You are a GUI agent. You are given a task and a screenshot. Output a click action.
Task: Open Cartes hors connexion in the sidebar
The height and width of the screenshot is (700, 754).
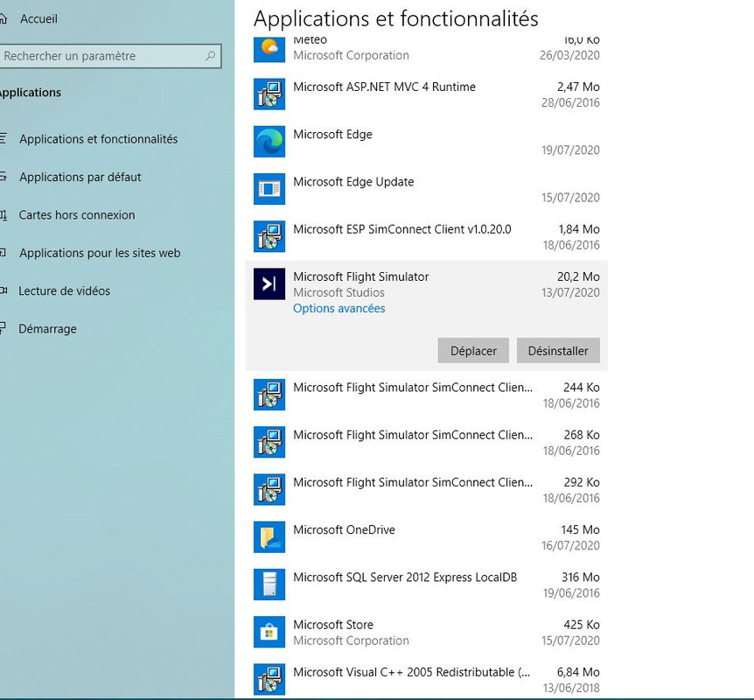(77, 215)
